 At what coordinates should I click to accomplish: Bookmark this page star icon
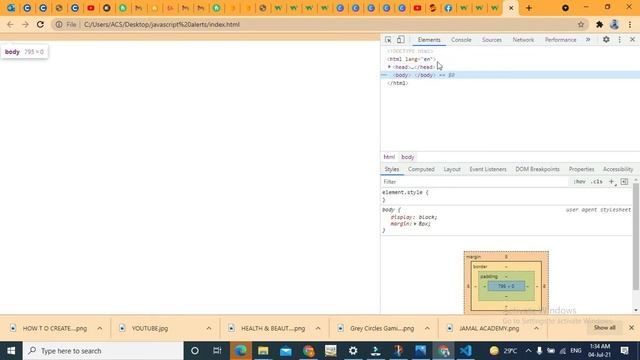pyautogui.click(x=581, y=24)
